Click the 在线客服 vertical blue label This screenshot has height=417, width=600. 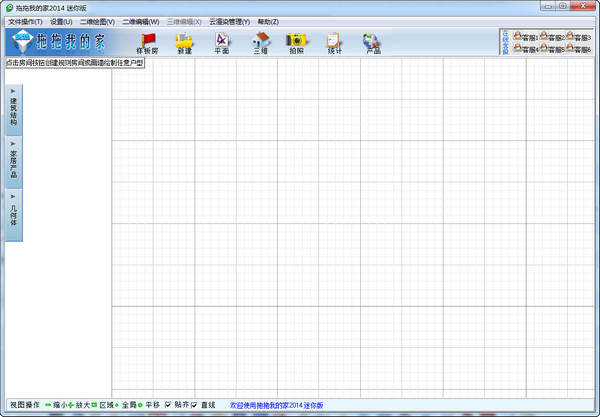click(x=505, y=42)
